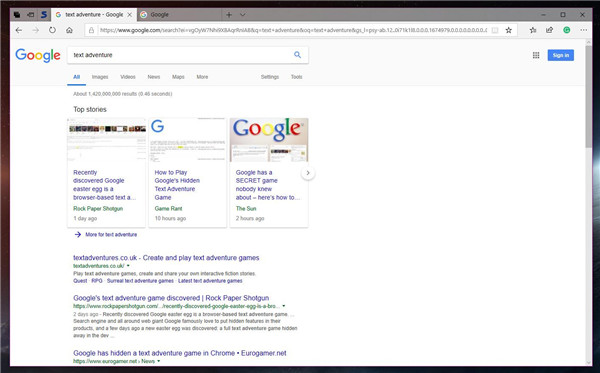Viewport: 600px width, 373px height.
Task: Click the padlock site security icon
Action: coord(91,30)
